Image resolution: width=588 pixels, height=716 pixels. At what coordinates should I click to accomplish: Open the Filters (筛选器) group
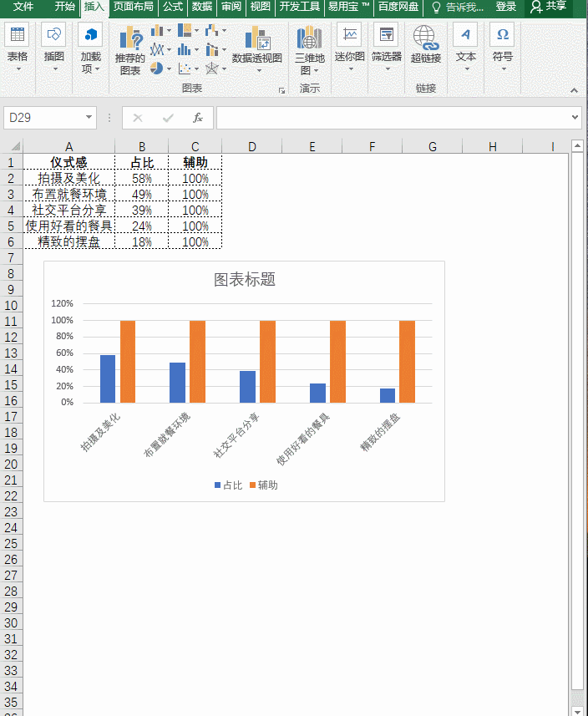tap(387, 48)
